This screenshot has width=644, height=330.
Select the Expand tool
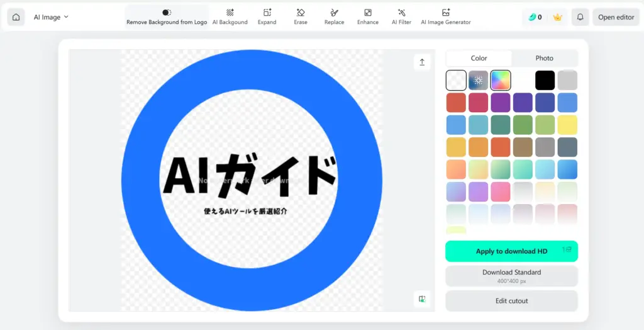(267, 17)
